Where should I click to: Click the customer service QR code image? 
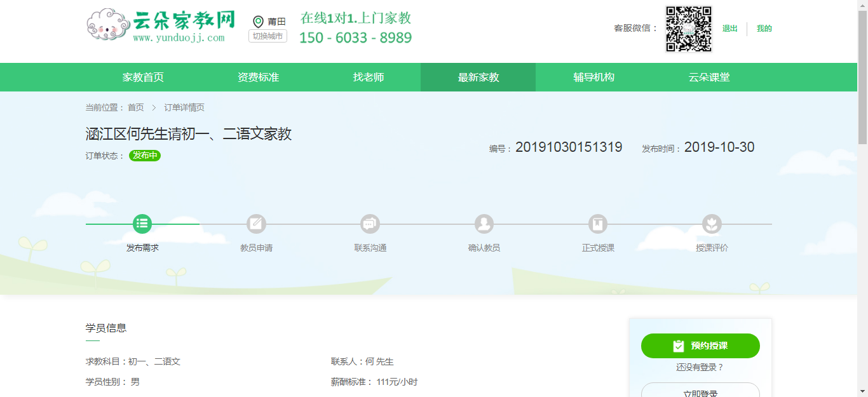click(x=688, y=29)
